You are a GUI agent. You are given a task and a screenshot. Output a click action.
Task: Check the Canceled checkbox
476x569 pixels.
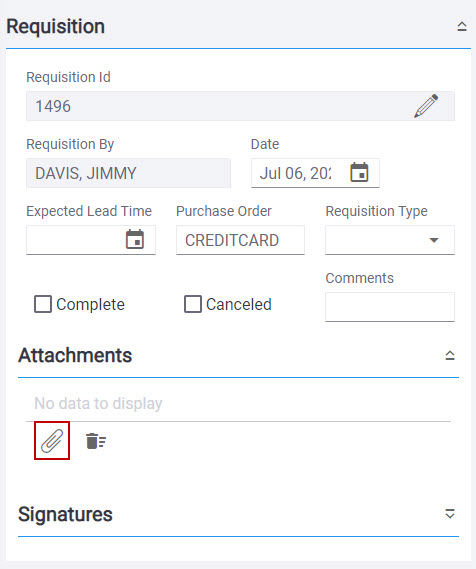[193, 304]
